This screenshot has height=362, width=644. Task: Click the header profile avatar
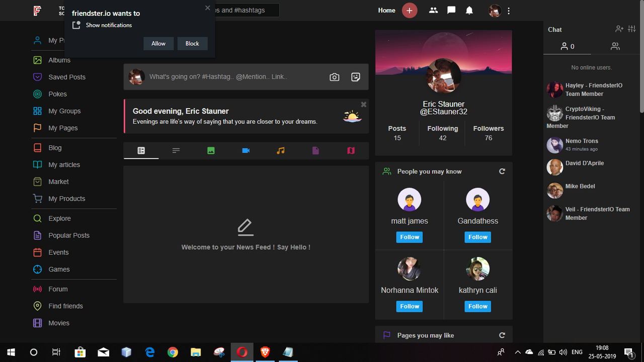(495, 11)
